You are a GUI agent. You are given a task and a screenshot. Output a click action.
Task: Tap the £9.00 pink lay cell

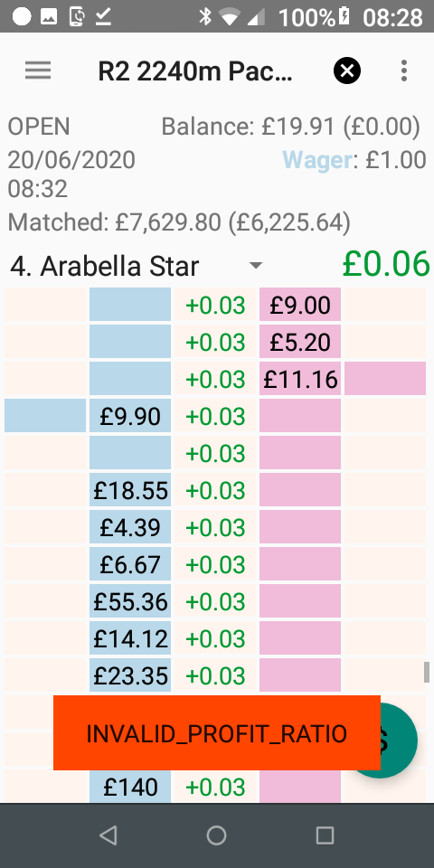pos(300,305)
